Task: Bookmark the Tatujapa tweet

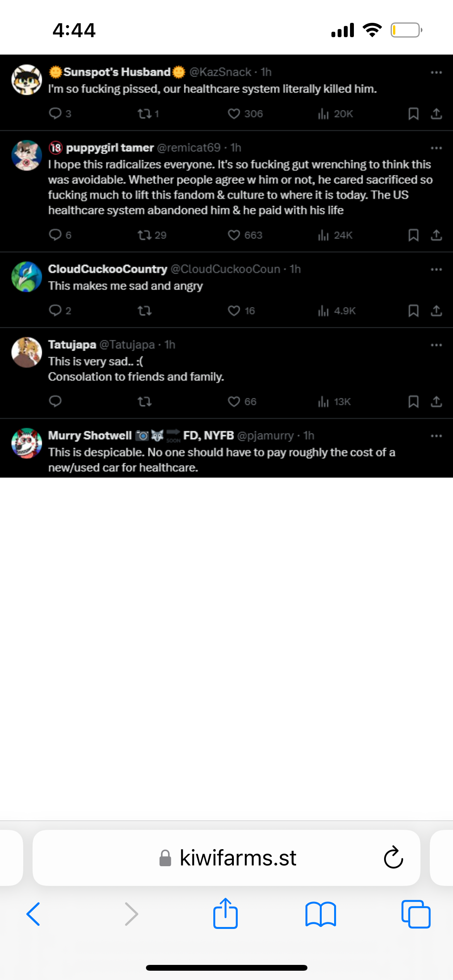Action: pyautogui.click(x=413, y=401)
